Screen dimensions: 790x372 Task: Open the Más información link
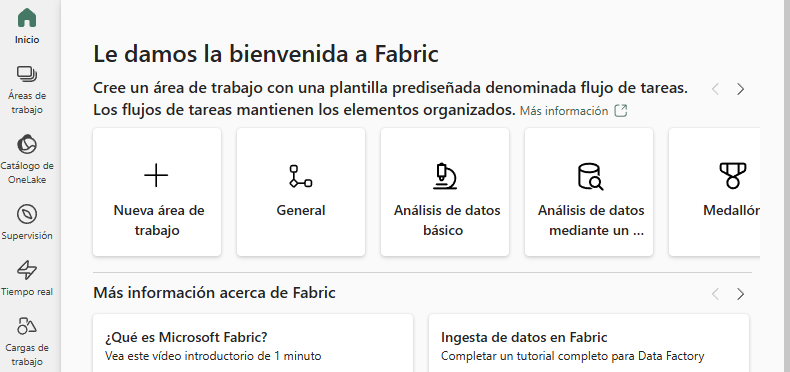point(564,111)
